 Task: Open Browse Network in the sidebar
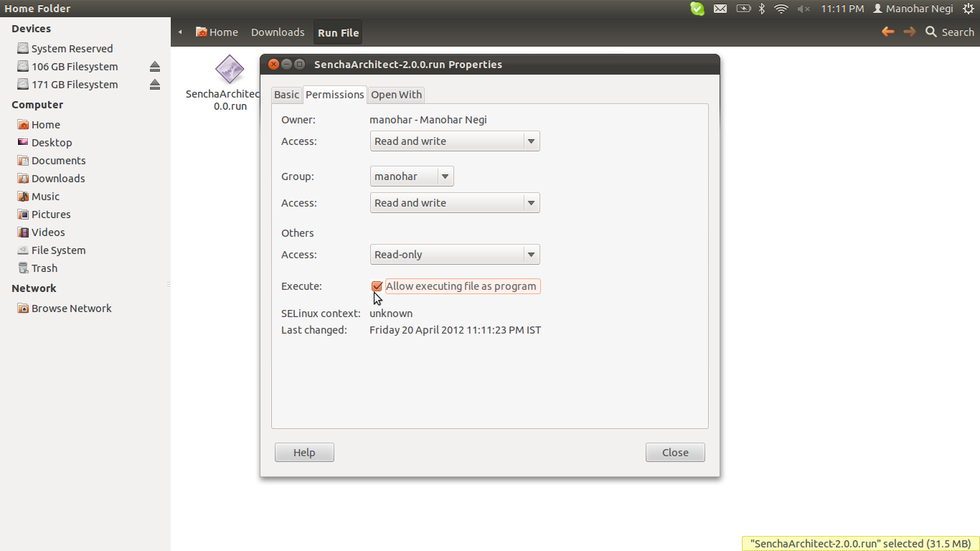[65, 309]
